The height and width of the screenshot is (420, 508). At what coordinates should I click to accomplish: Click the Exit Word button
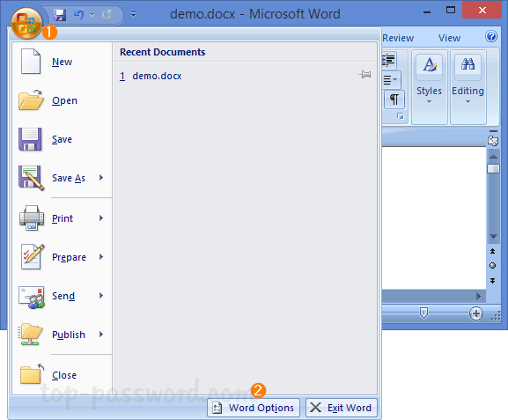pyautogui.click(x=342, y=408)
